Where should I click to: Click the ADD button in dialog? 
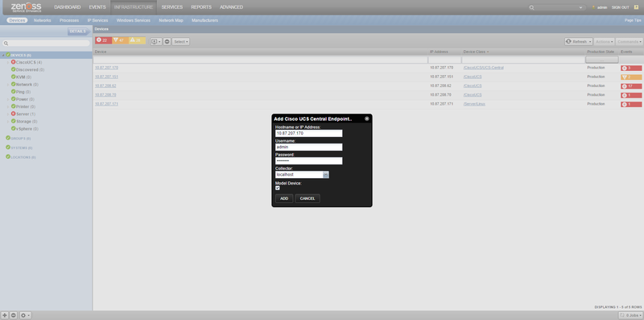coord(284,198)
